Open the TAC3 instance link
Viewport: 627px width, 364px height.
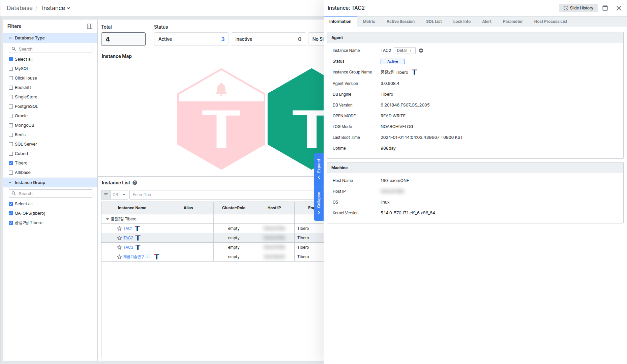pyautogui.click(x=128, y=247)
